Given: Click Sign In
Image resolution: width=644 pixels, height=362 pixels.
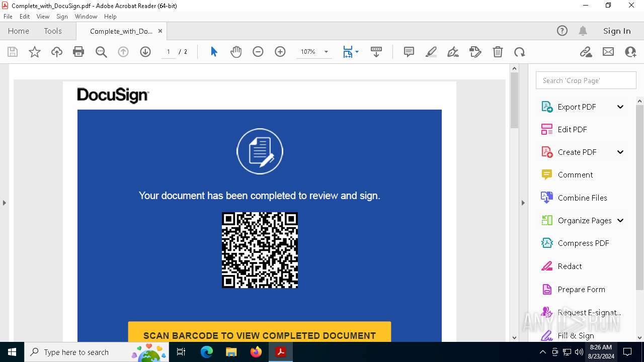Looking at the screenshot, I should tap(617, 31).
